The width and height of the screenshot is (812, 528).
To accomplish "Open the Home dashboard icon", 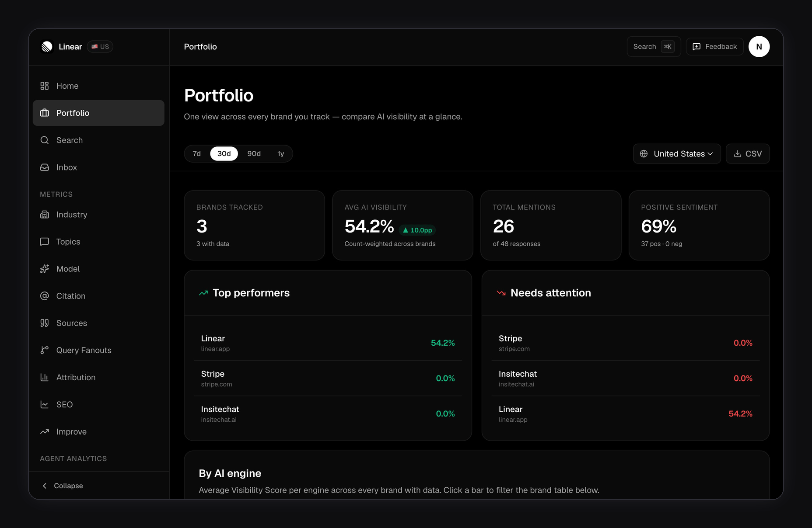I will (45, 86).
